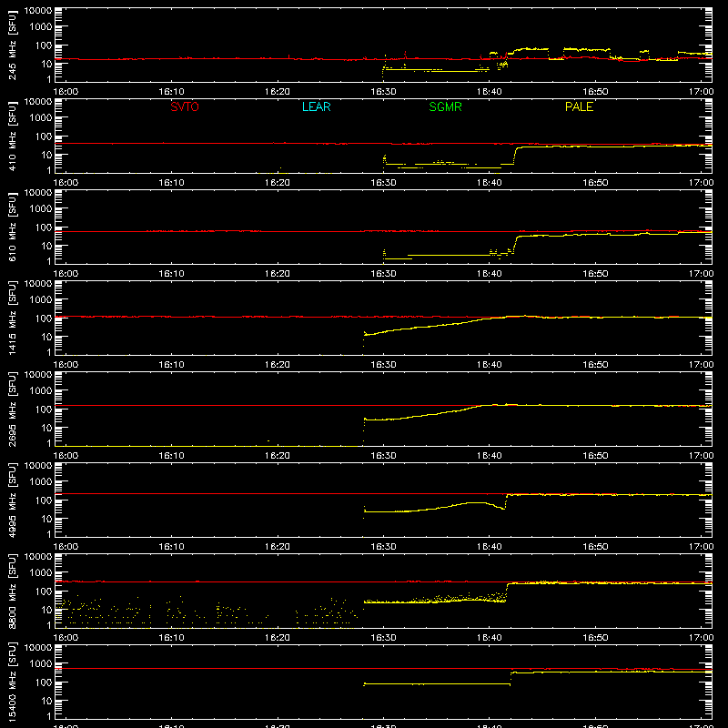This screenshot has width=728, height=728.
Task: Select the '1415 MHz [SFU]' axis label
Action: click(x=12, y=318)
